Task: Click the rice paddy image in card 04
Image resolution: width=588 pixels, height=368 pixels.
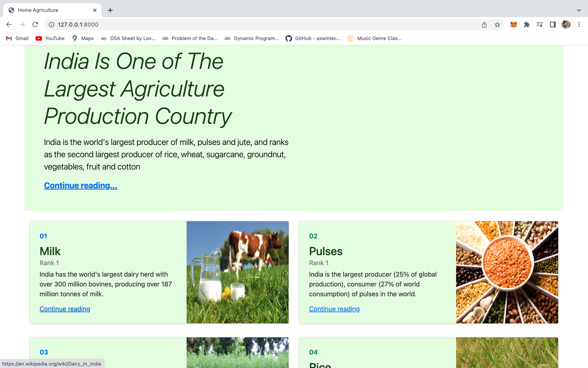Action: [507, 353]
